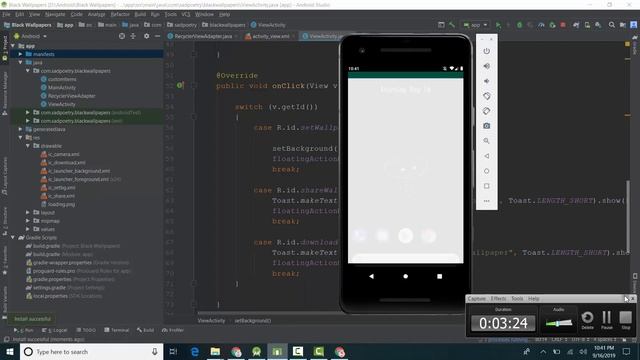
Task: Open the app run configuration dropdown
Action: point(476,25)
